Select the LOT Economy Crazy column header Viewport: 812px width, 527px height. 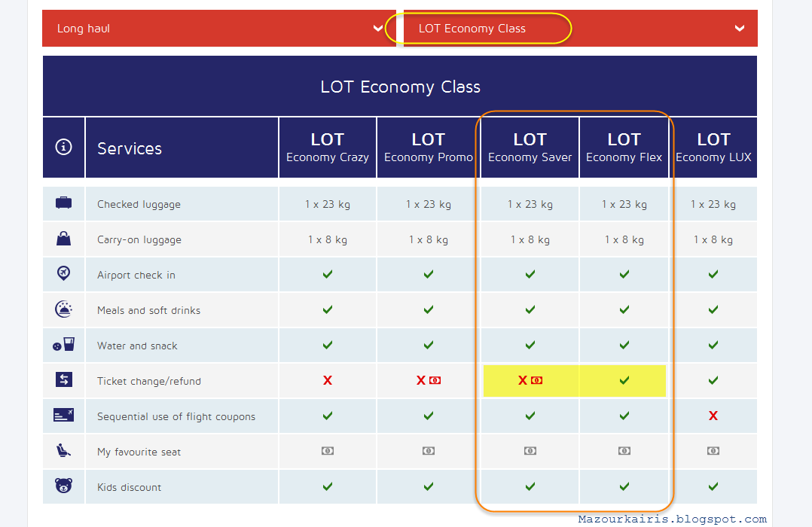[x=327, y=148]
